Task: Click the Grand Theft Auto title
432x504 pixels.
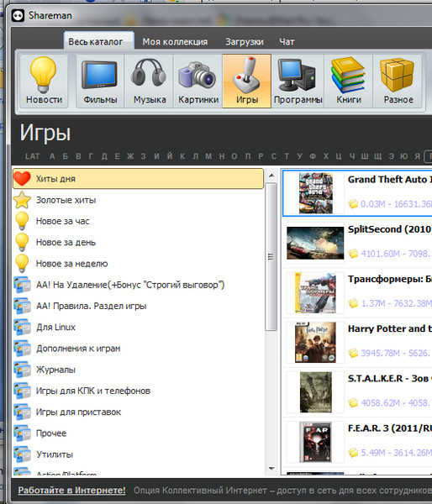Action: tap(389, 180)
